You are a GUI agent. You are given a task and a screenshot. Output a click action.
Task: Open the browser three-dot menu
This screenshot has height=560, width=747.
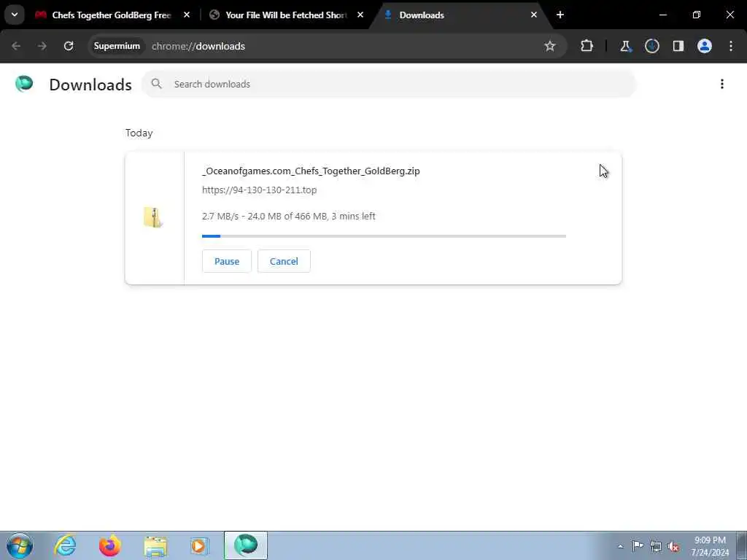point(731,46)
